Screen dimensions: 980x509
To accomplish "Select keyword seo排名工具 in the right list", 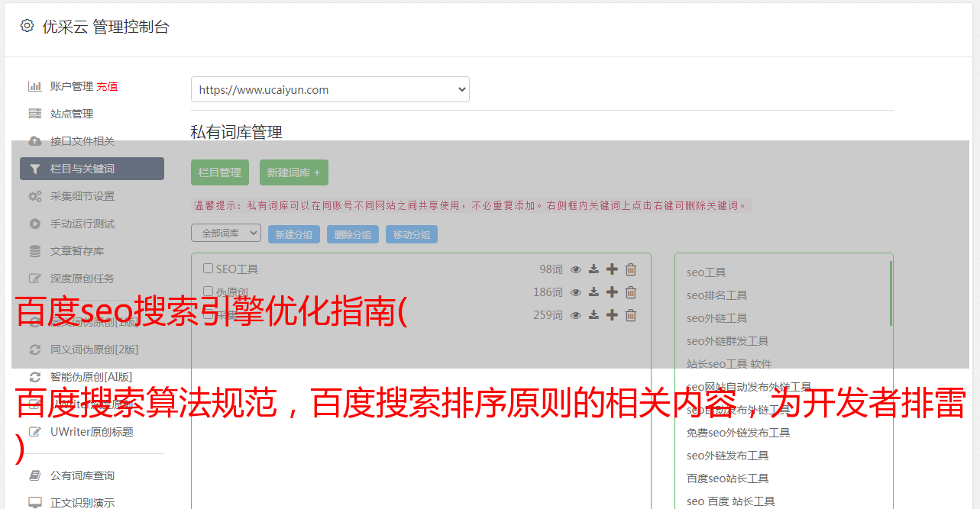I will pos(716,295).
